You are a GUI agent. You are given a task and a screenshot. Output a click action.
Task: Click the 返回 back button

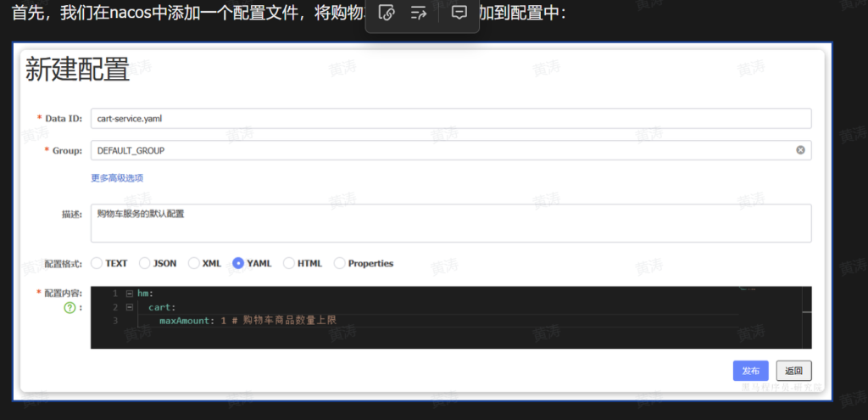[793, 371]
